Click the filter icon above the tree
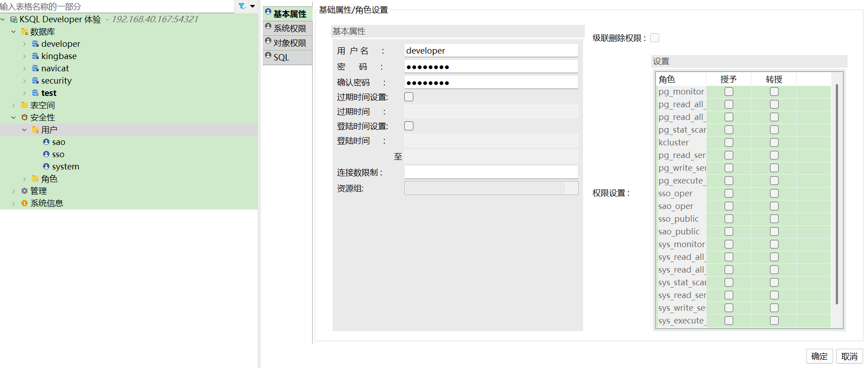 pos(242,6)
